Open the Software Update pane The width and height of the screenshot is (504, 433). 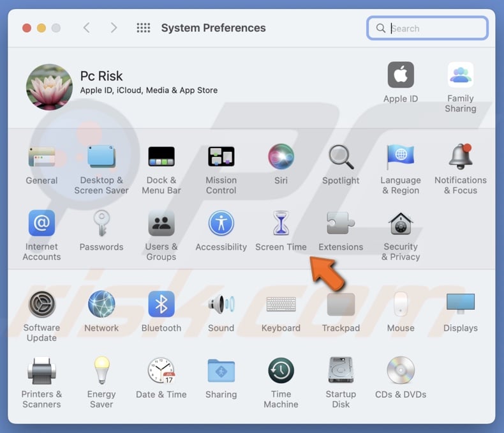(41, 305)
